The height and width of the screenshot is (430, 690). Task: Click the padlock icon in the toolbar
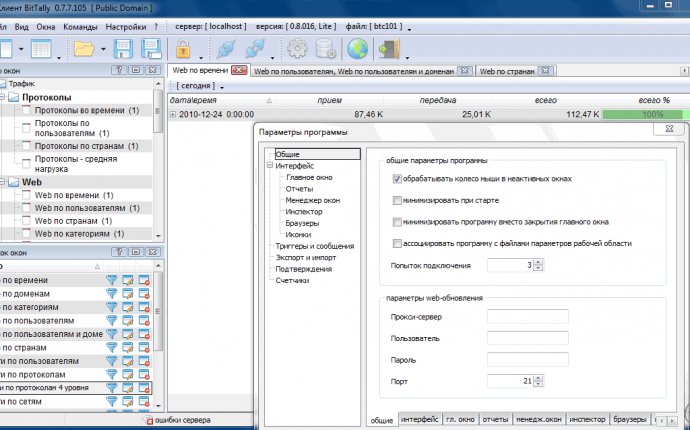coord(183,49)
